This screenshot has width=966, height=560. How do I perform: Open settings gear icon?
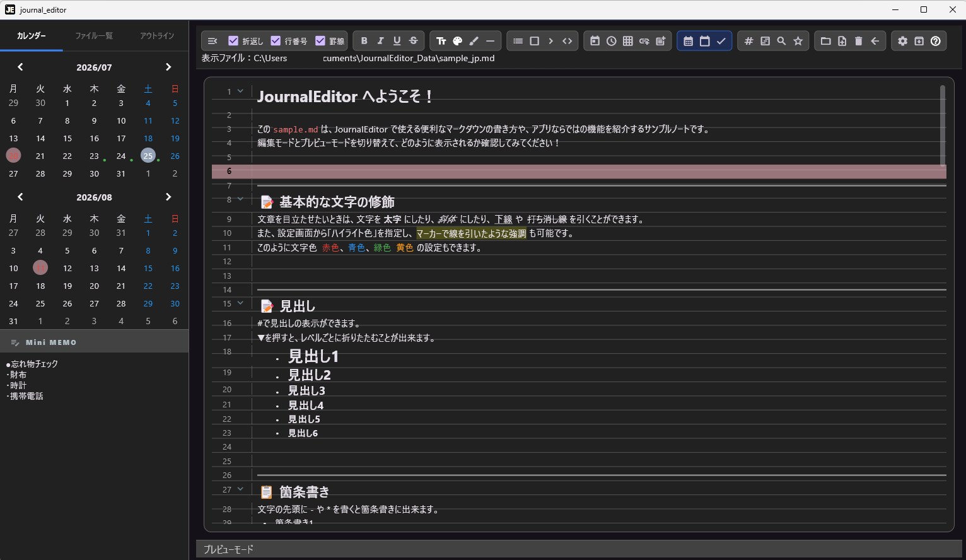click(902, 41)
